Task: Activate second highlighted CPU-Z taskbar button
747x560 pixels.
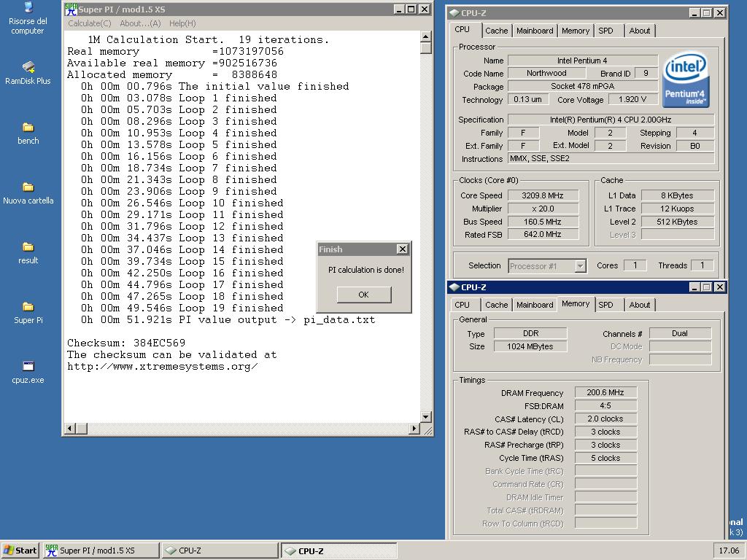Action: [338, 551]
